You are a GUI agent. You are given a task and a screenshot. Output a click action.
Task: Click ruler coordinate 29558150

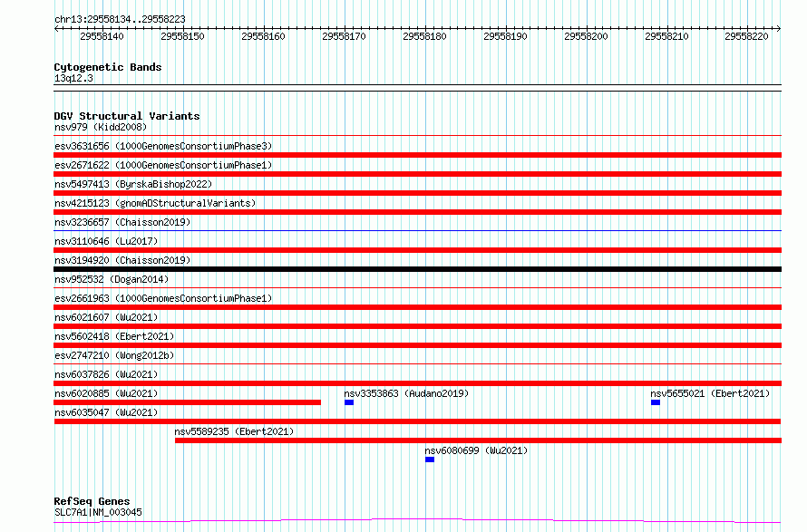(x=182, y=36)
